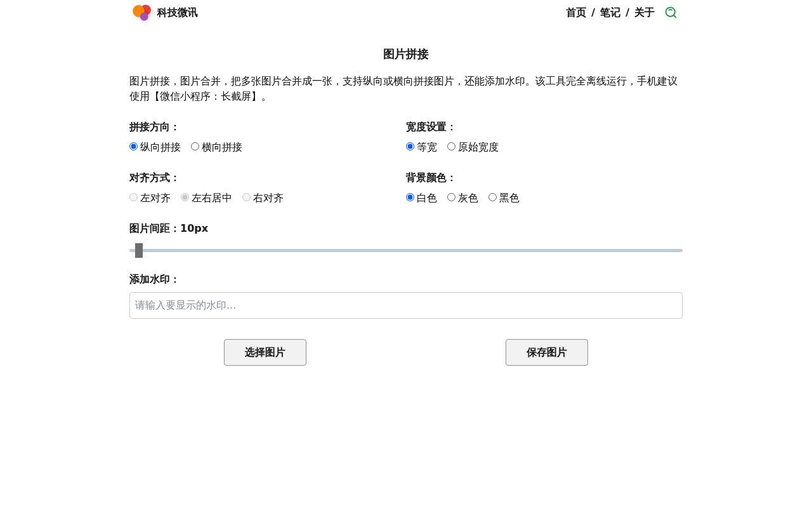Click the 对齐方式: label
The width and height of the screenshot is (812, 508).
[155, 178]
